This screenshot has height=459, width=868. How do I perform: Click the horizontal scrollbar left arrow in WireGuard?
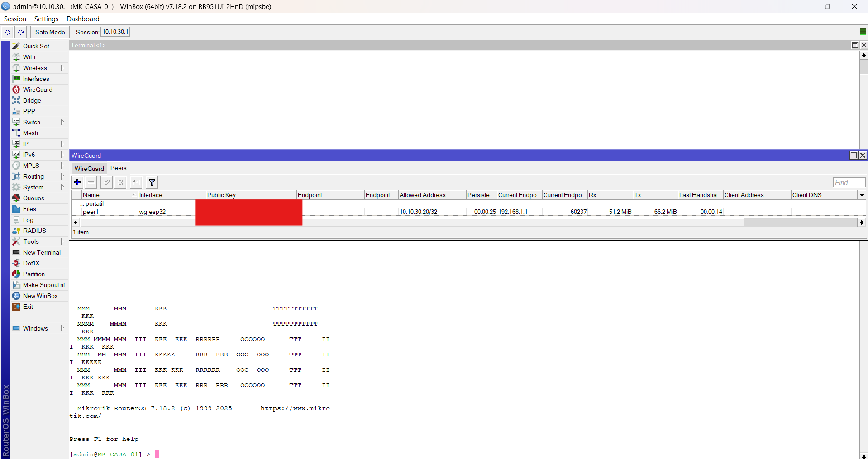[76, 222]
